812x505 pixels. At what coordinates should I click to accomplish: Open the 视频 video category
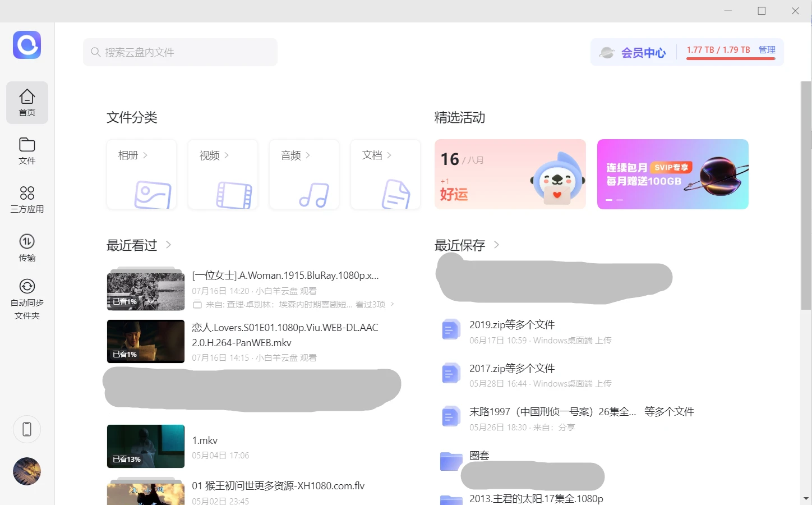point(223,175)
